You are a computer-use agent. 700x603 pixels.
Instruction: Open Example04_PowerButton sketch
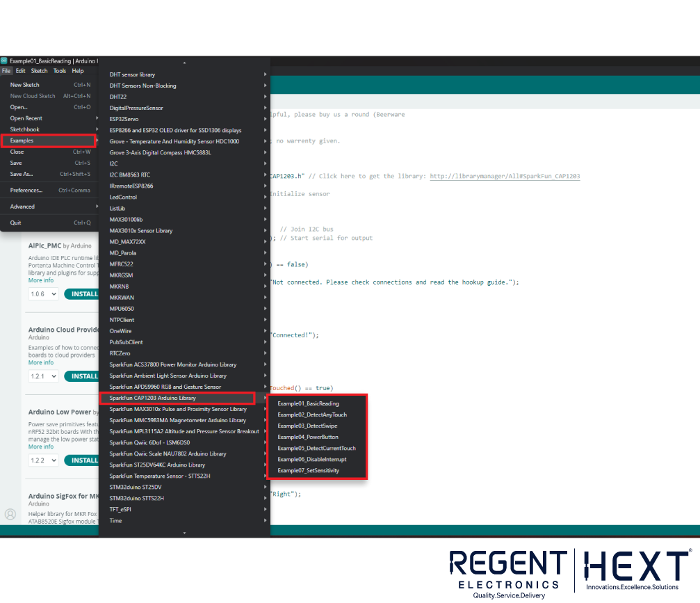click(x=317, y=437)
